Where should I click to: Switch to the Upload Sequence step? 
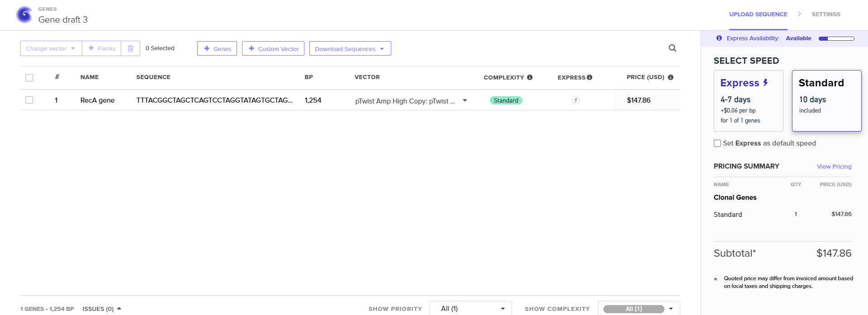[758, 14]
